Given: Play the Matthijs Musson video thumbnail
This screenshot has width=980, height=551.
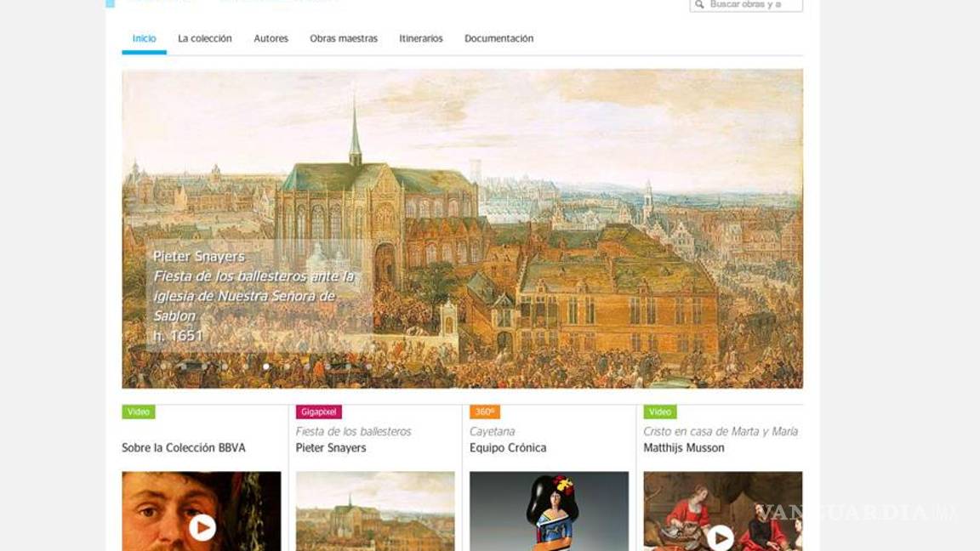Looking at the screenshot, I should pyautogui.click(x=720, y=537).
